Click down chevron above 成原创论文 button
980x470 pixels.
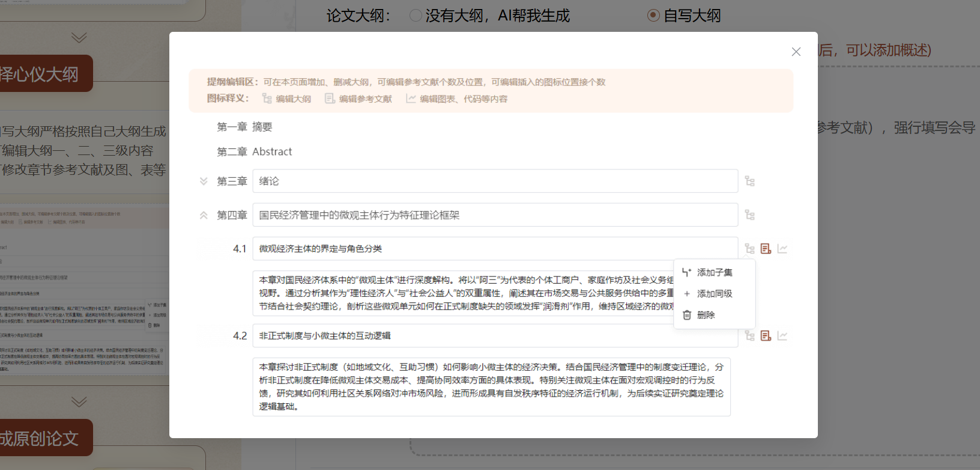click(x=79, y=401)
